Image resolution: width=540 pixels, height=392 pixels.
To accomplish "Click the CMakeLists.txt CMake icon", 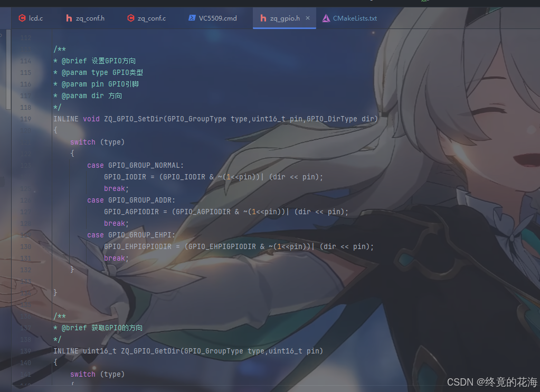I will [326, 18].
